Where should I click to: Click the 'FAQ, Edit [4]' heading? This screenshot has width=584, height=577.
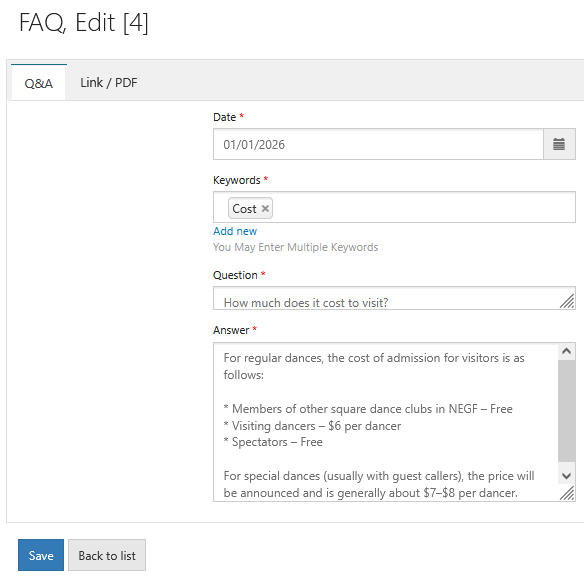[84, 23]
